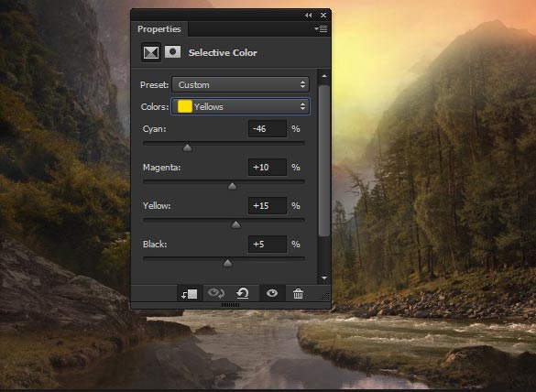536x392 pixels.
Task: Focus the Cyan value field
Action: [268, 129]
